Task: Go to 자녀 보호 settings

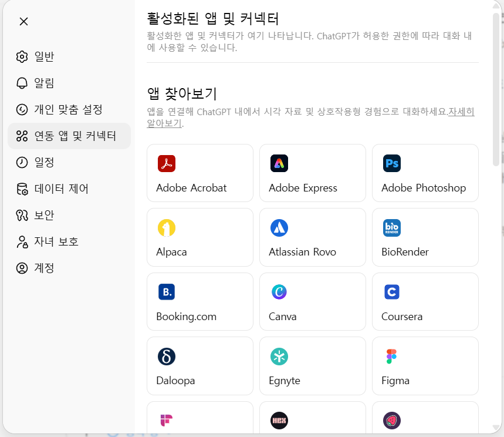Action: tap(69, 241)
